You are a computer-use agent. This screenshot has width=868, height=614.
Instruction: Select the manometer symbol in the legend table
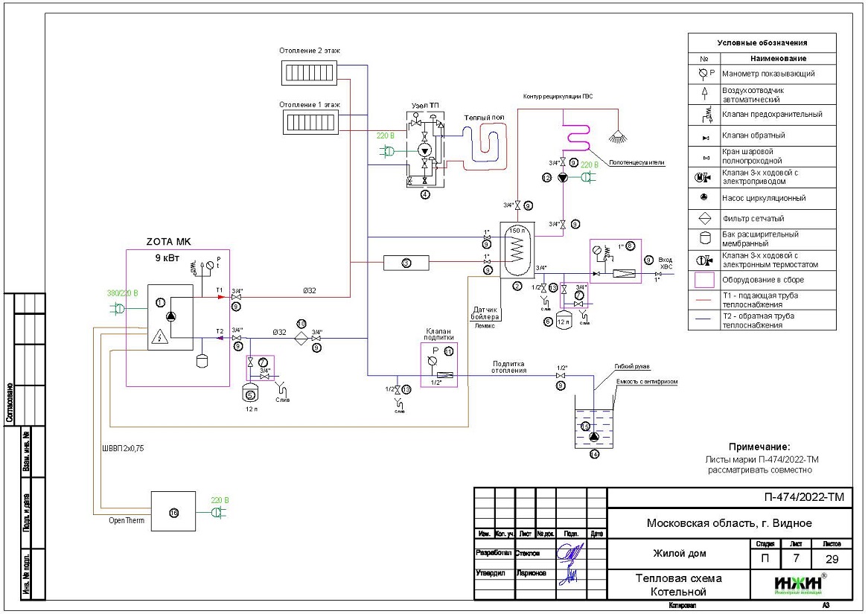704,74
